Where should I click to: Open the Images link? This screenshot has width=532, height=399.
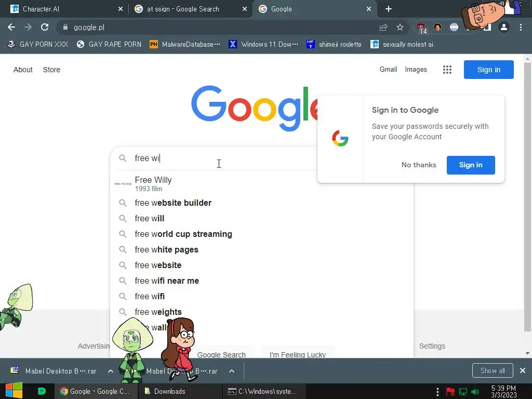(416, 69)
